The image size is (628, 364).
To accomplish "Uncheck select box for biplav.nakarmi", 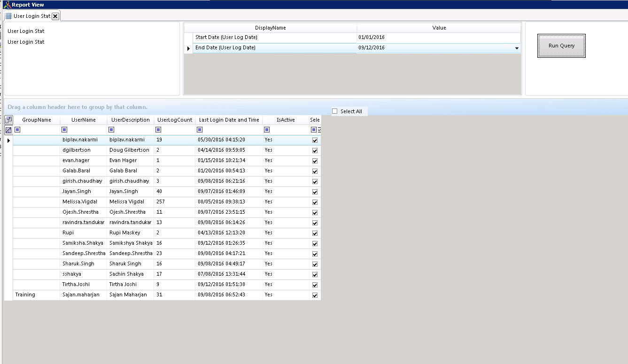I will pyautogui.click(x=315, y=140).
